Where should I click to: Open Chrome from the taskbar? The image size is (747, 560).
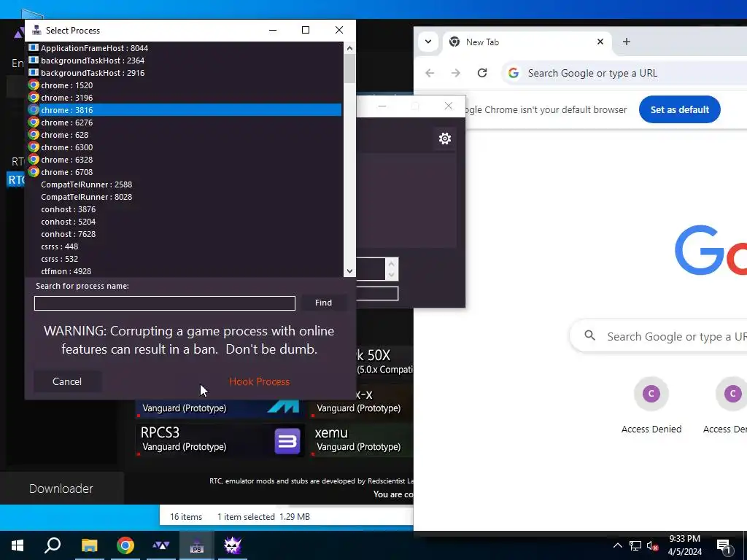pos(125,545)
